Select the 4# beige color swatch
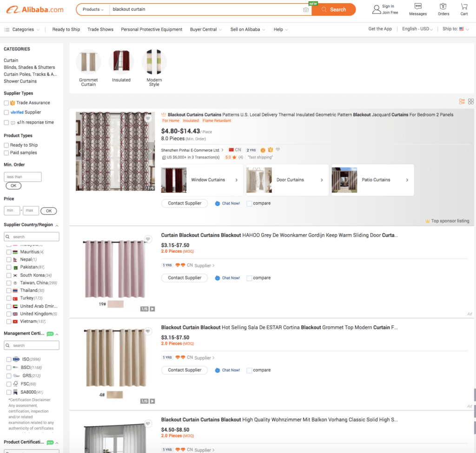The width and height of the screenshot is (476, 453). coord(115,395)
